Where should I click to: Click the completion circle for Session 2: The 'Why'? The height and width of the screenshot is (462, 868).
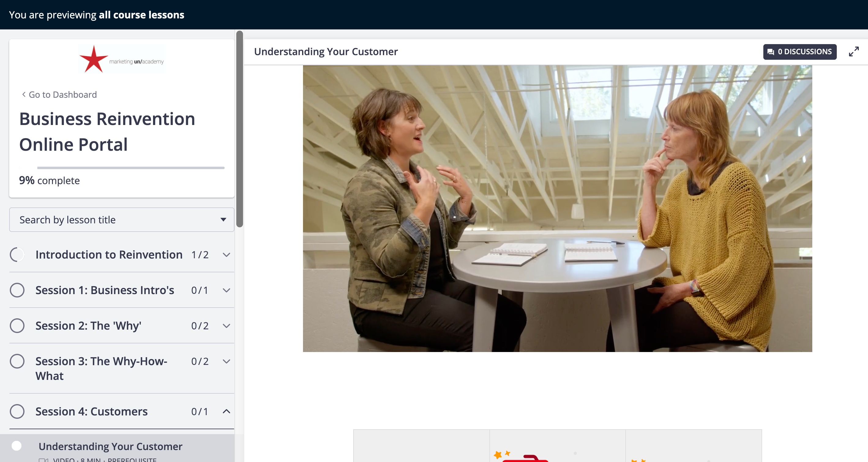tap(17, 326)
